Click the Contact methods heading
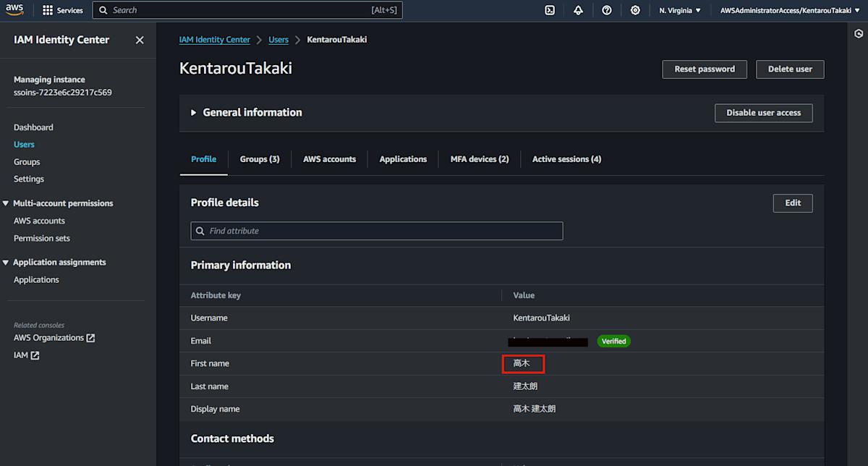Screen dimensions: 868x466 232,439
